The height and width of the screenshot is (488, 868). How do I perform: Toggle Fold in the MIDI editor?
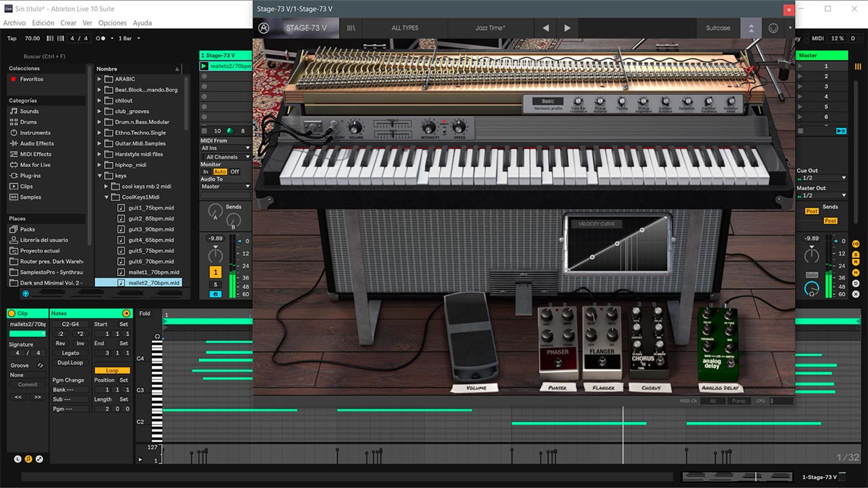[145, 313]
